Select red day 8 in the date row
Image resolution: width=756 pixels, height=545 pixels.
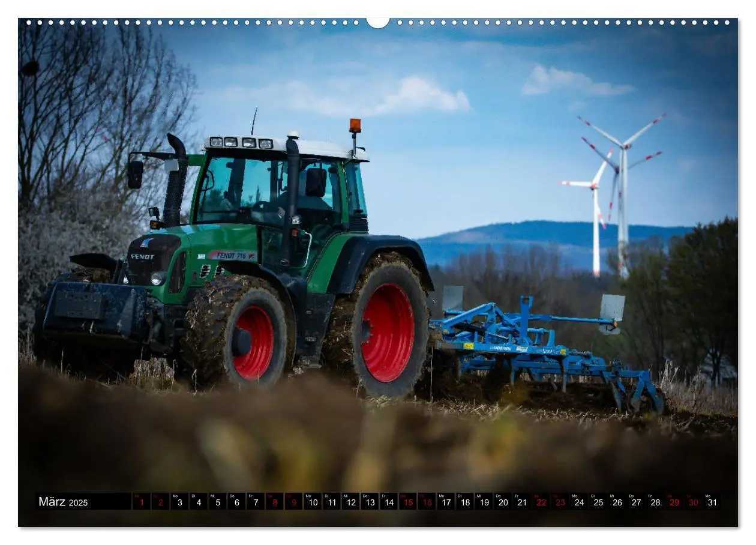pos(274,502)
